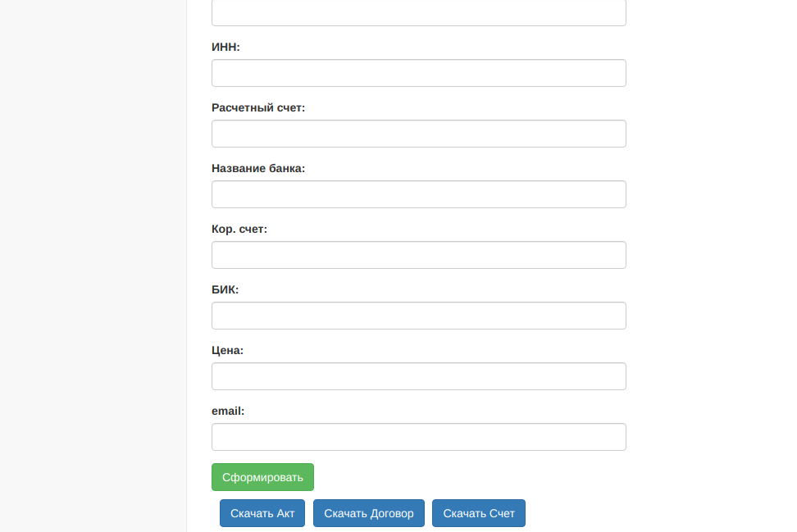Click the Скачать Счет button
The height and width of the screenshot is (532, 797).
(479, 513)
